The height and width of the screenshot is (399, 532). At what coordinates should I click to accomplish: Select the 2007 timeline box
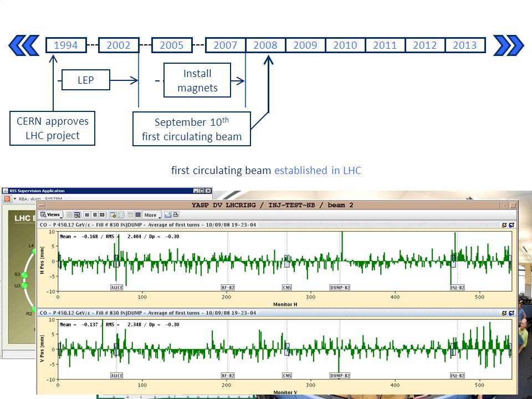[x=226, y=45]
